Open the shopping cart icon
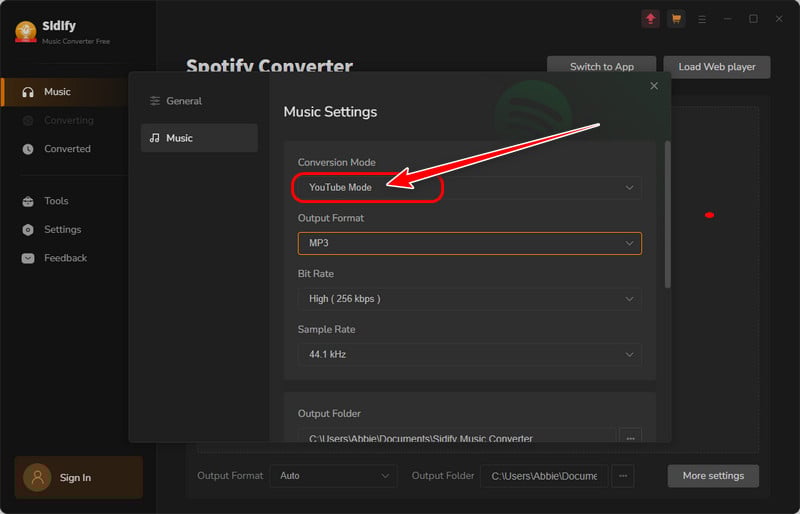This screenshot has width=800, height=514. [x=676, y=19]
